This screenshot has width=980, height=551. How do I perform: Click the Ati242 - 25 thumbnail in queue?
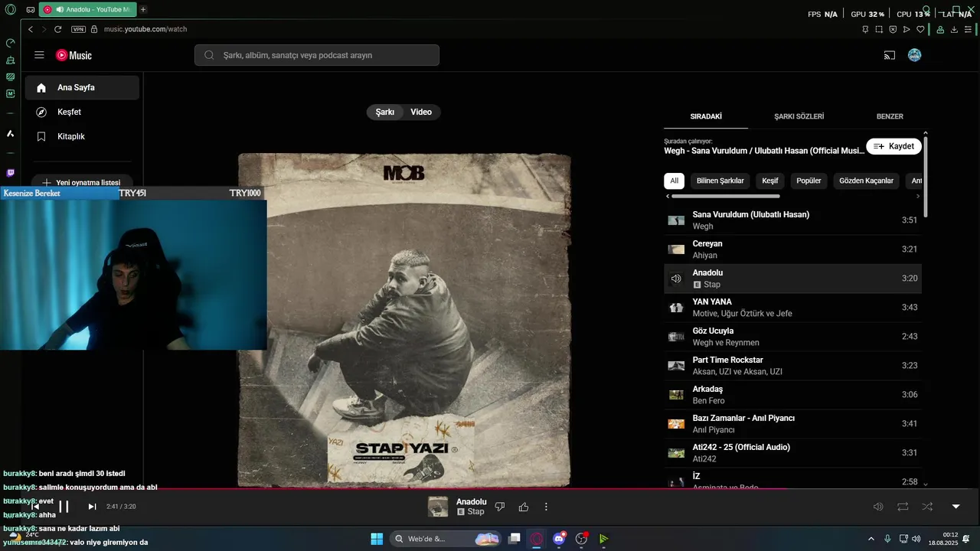click(x=676, y=453)
